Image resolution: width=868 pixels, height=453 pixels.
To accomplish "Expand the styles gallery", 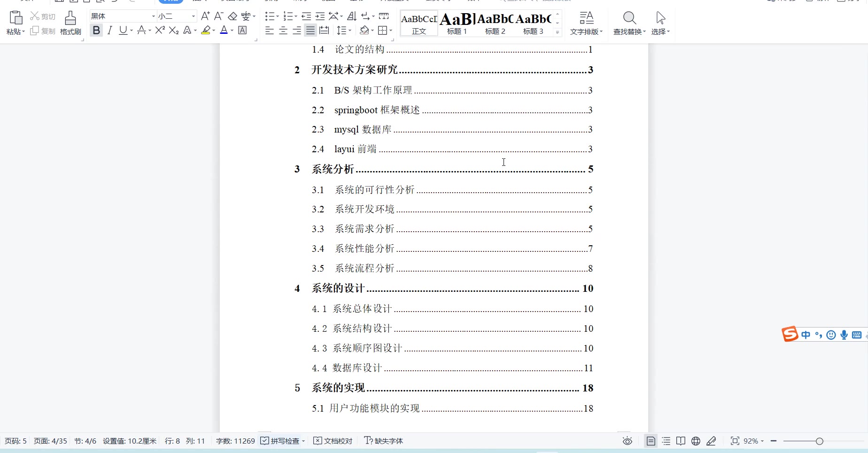I will click(x=558, y=32).
